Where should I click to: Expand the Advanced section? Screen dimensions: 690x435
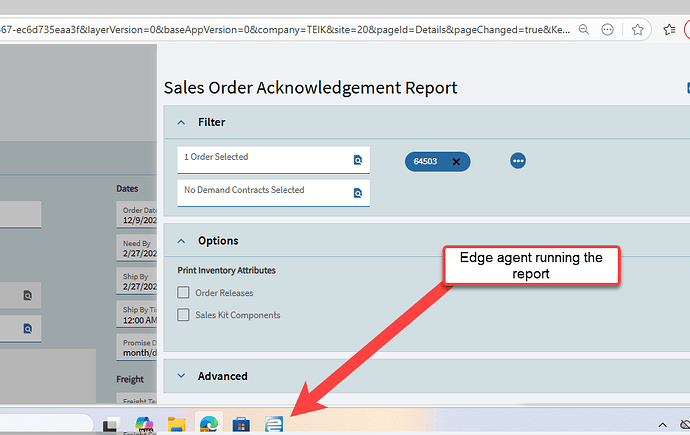[181, 376]
